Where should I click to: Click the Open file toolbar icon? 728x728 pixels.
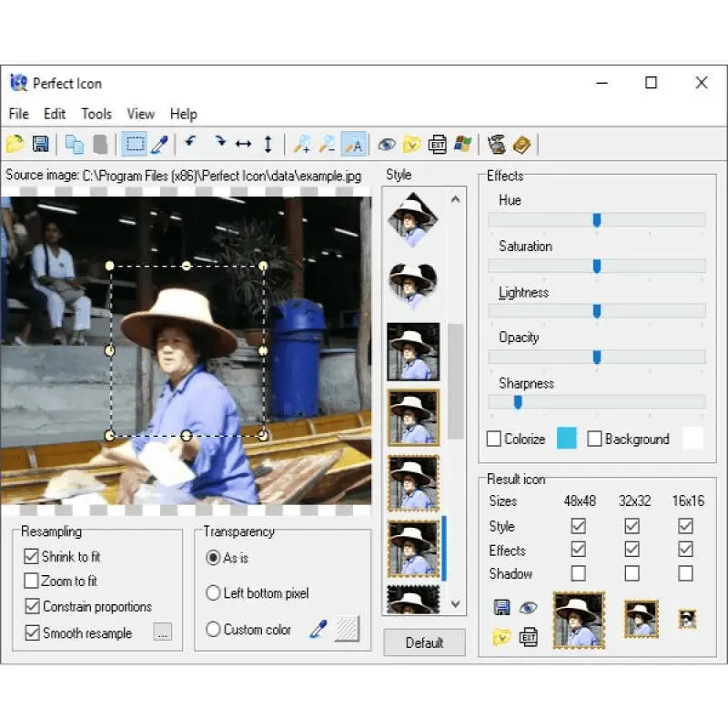pos(15,145)
